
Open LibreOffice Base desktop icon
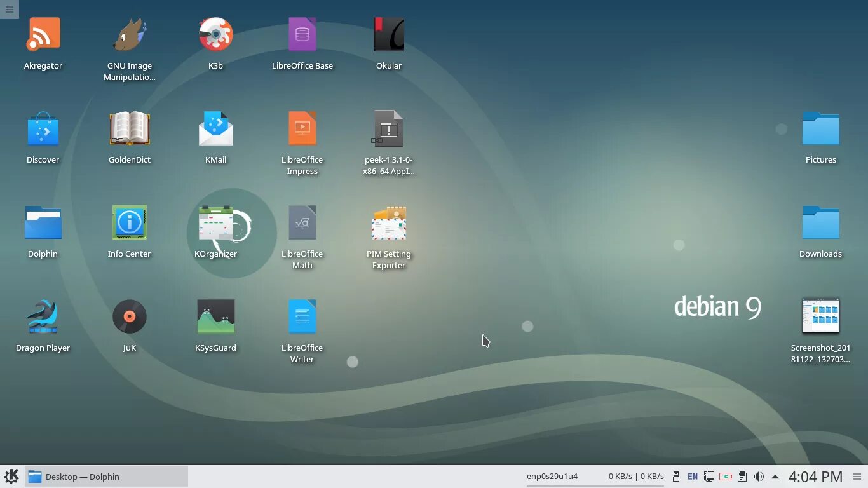[x=302, y=35]
